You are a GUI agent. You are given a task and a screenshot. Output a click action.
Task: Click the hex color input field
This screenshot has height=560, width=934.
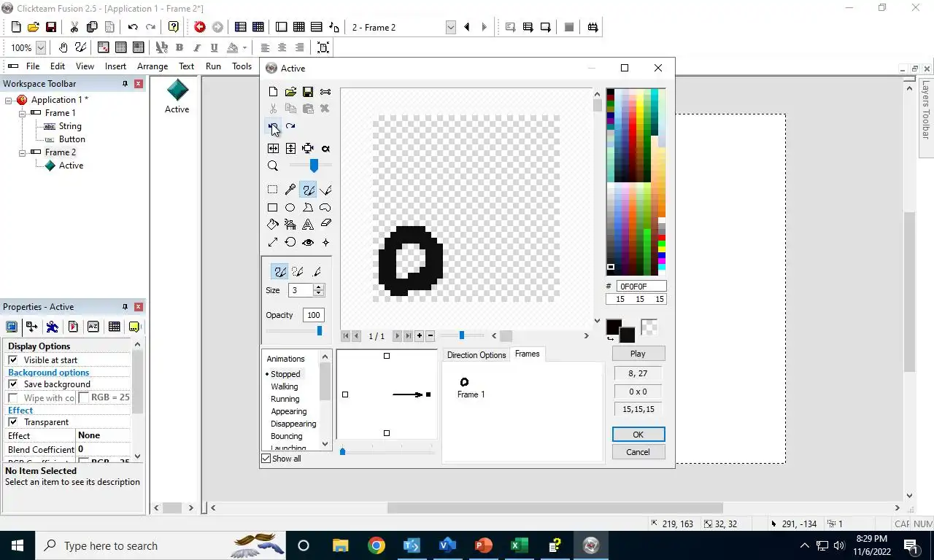(x=641, y=287)
